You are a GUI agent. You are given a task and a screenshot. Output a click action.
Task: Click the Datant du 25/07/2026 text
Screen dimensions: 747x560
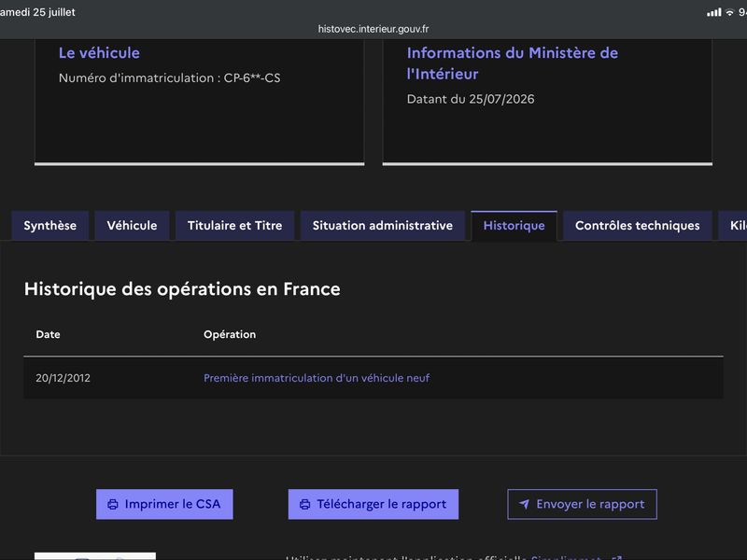click(x=471, y=99)
